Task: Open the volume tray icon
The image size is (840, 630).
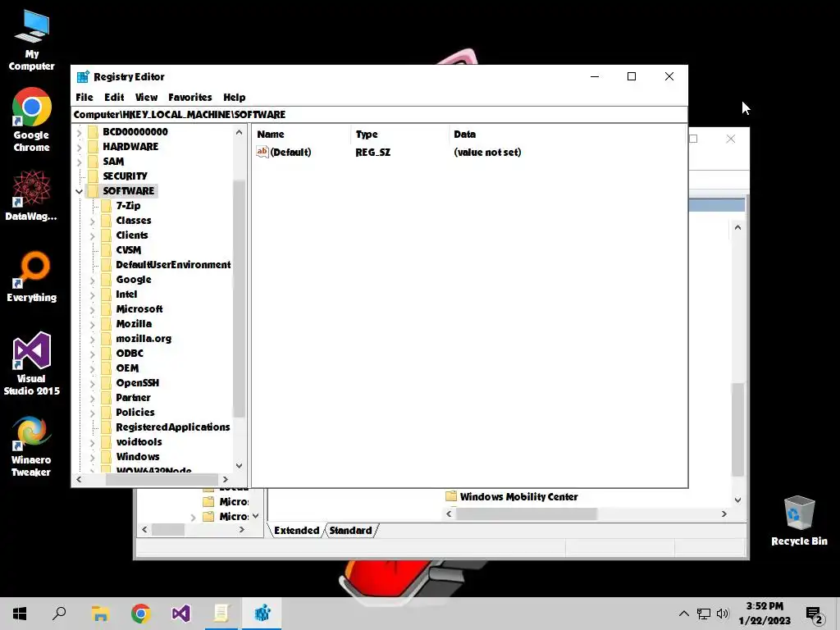Action: coord(723,614)
